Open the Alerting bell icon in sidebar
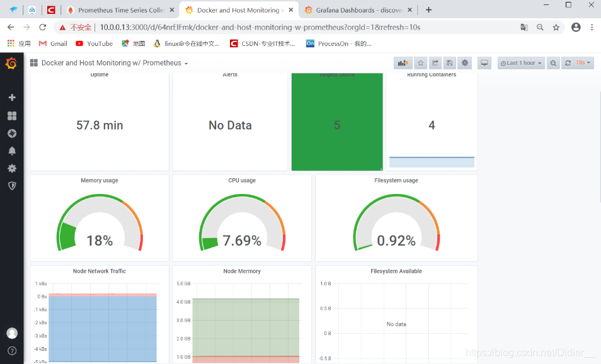The height and width of the screenshot is (364, 601). pyautogui.click(x=12, y=151)
